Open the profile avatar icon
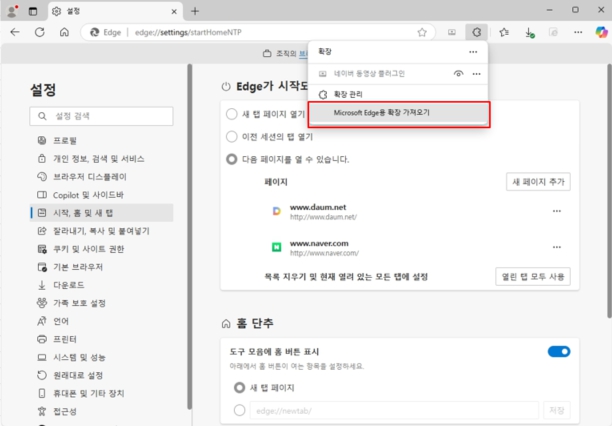Screen dimensions: 612x426 click(x=12, y=11)
